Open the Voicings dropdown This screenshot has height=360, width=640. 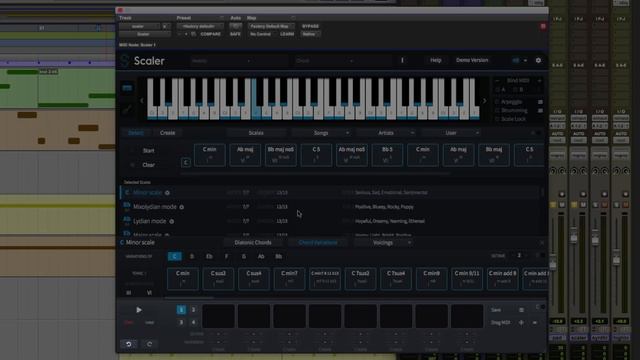[383, 243]
